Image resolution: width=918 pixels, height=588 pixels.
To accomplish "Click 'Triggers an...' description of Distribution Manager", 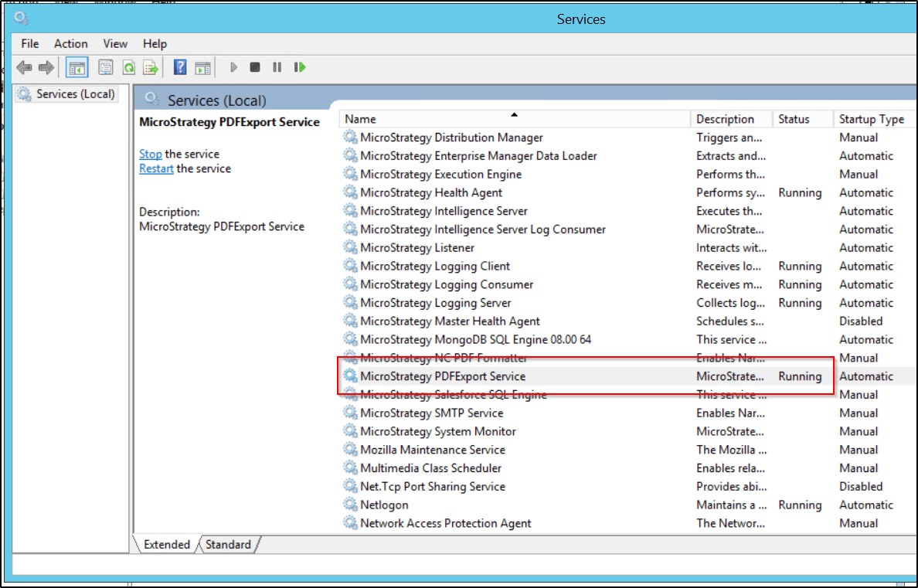I will (729, 138).
